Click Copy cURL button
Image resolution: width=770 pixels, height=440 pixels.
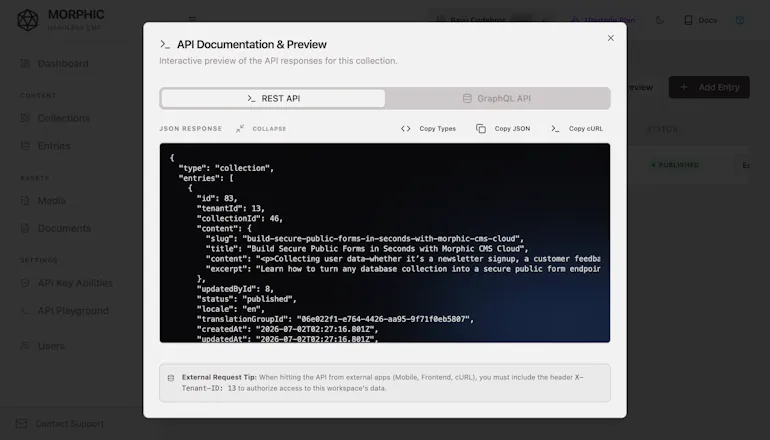coord(577,129)
